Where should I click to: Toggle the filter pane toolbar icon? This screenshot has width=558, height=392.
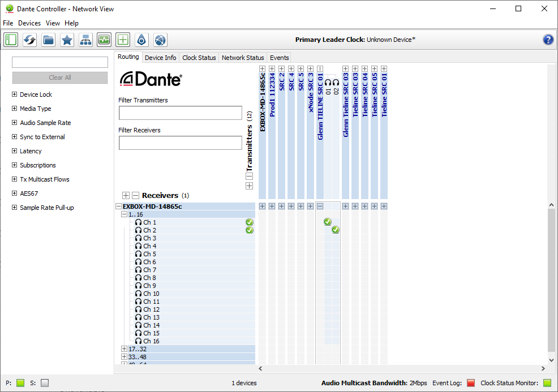(11, 40)
